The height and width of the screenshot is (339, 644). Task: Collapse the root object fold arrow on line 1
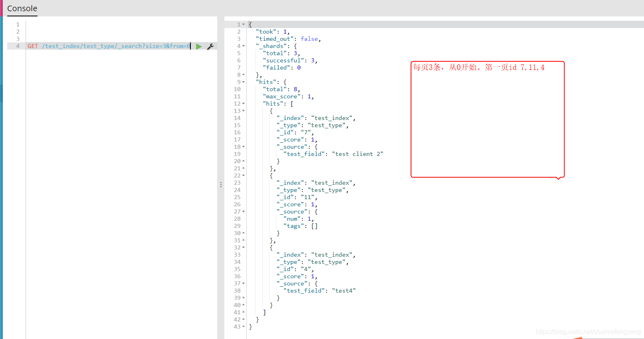(x=244, y=24)
